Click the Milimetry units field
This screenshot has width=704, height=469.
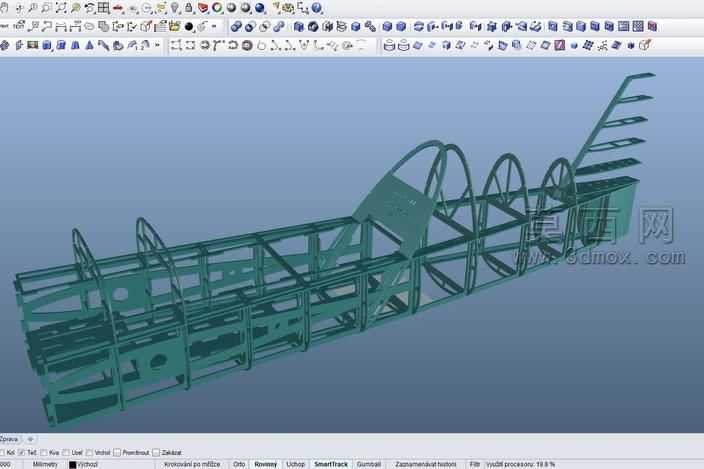(45, 464)
